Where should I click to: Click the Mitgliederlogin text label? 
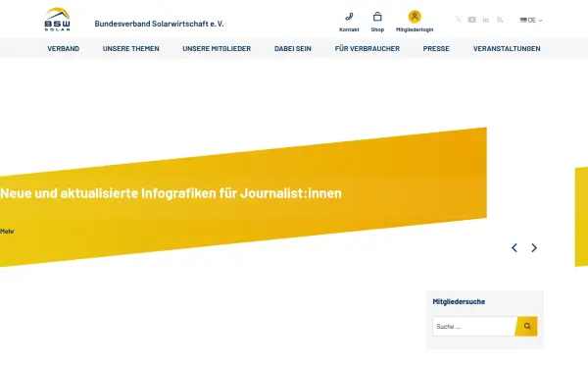click(415, 29)
